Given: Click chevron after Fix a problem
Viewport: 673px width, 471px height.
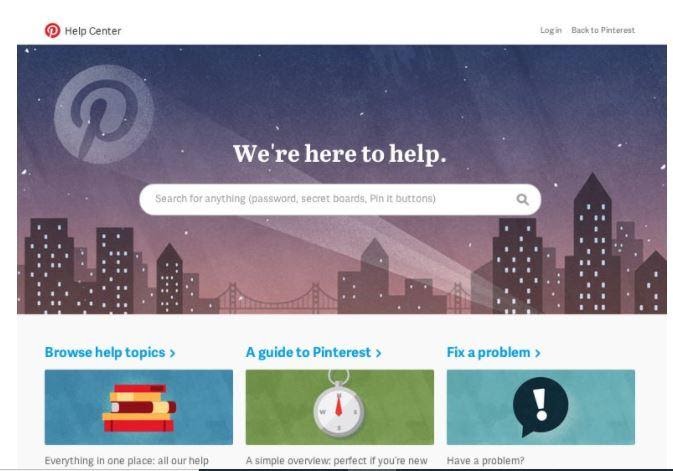Looking at the screenshot, I should (x=537, y=353).
